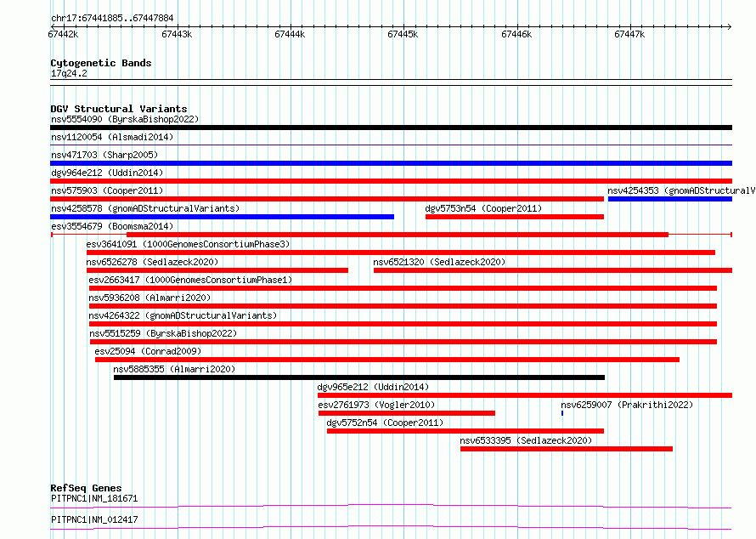Click the 67443k ruler tick label
756x539 pixels.
[x=177, y=34]
